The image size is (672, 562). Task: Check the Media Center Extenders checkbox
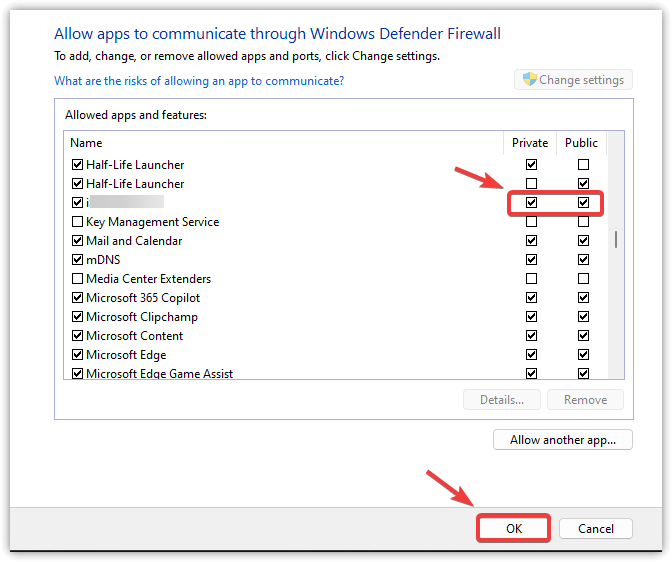coord(78,279)
